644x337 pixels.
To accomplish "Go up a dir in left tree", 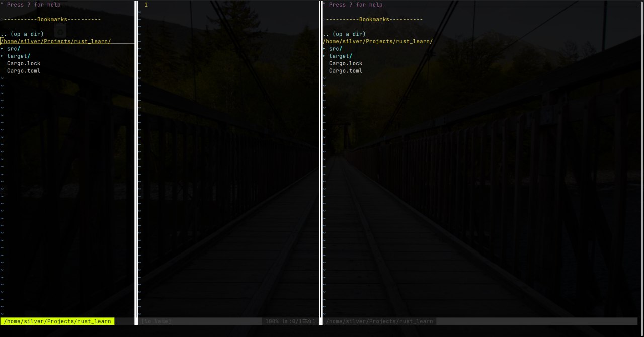I will pos(22,34).
